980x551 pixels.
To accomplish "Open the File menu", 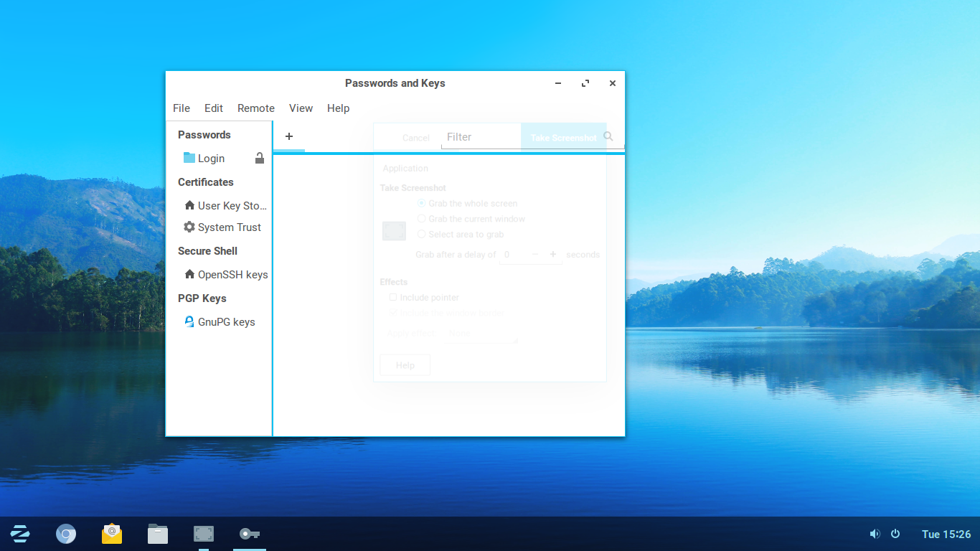I will pos(182,108).
